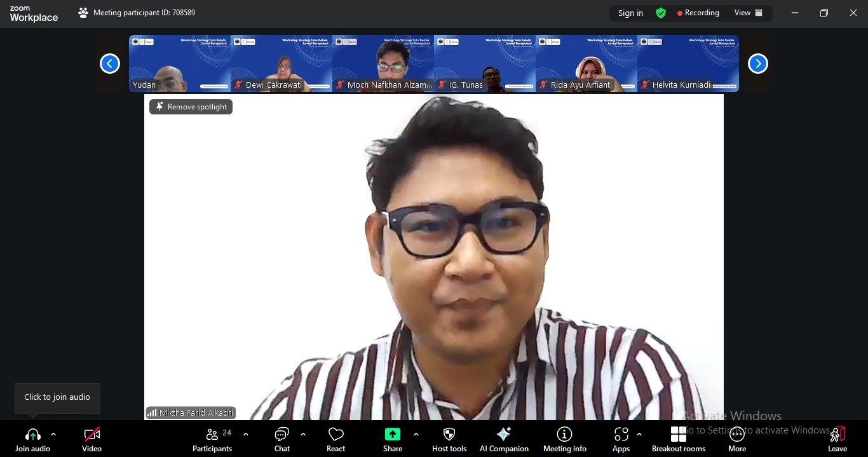Open the React emoji menu

coord(336,439)
